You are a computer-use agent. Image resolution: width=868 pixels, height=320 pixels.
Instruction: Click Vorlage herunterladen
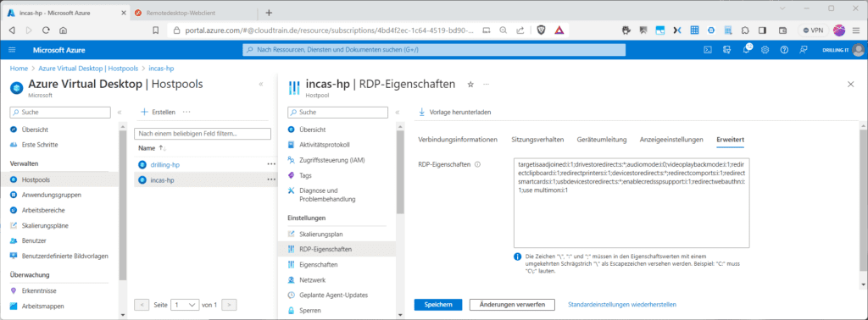tap(455, 113)
